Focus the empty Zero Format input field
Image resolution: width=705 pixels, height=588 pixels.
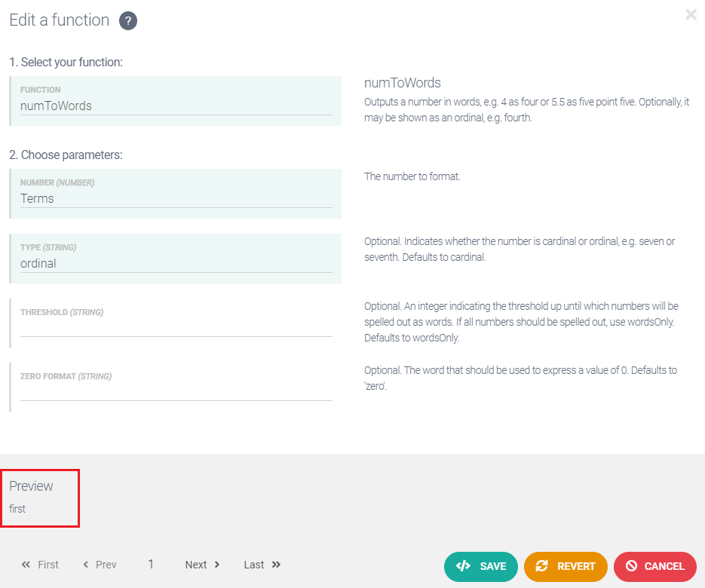(176, 392)
